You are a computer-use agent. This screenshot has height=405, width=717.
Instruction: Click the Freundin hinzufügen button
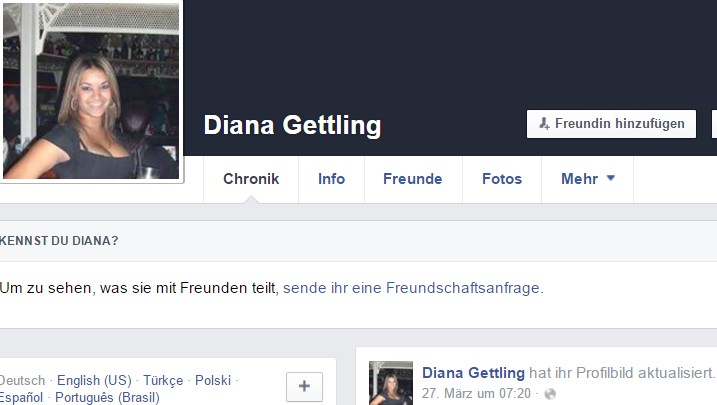[x=611, y=124]
